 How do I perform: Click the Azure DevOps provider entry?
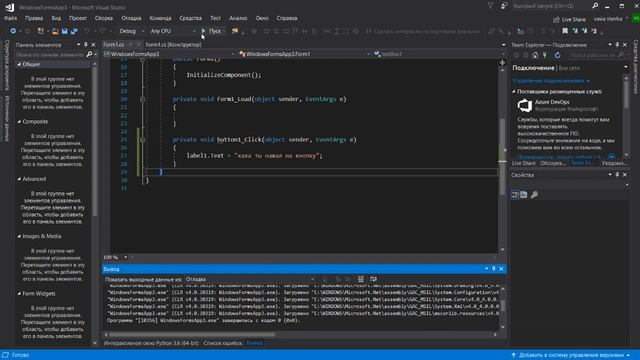coord(558,105)
